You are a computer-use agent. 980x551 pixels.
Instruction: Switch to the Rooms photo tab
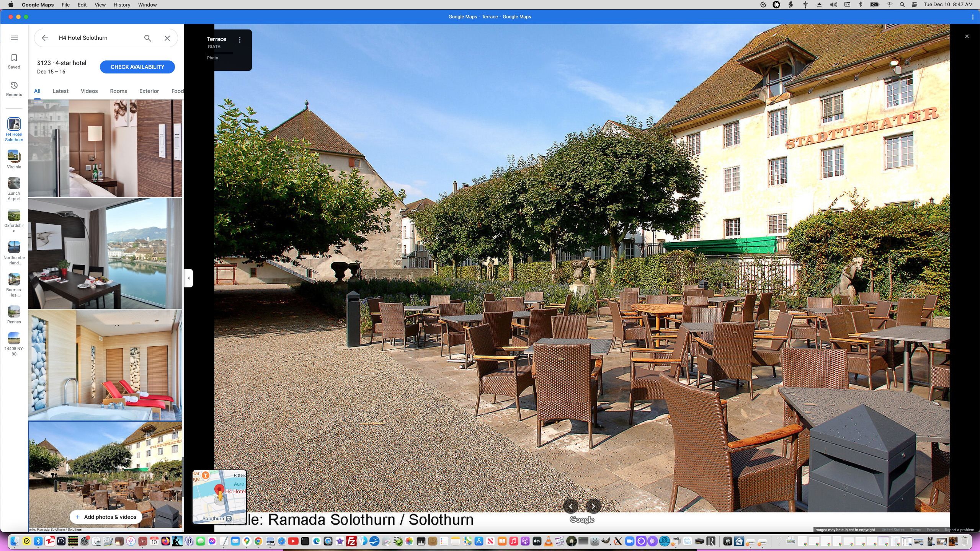tap(118, 91)
